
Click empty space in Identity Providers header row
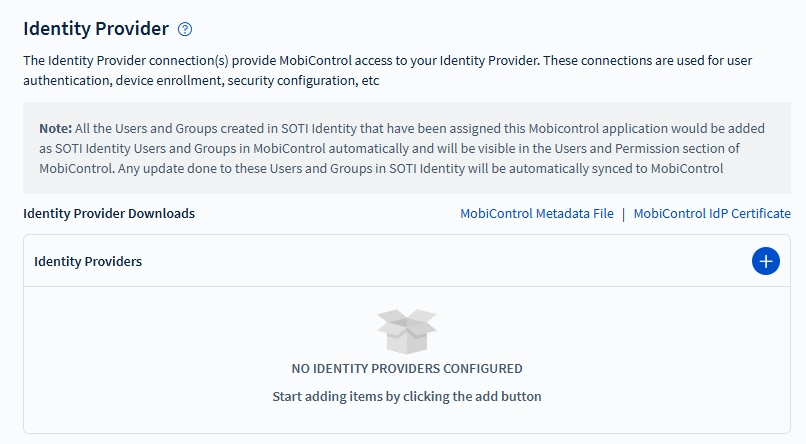[450, 261]
